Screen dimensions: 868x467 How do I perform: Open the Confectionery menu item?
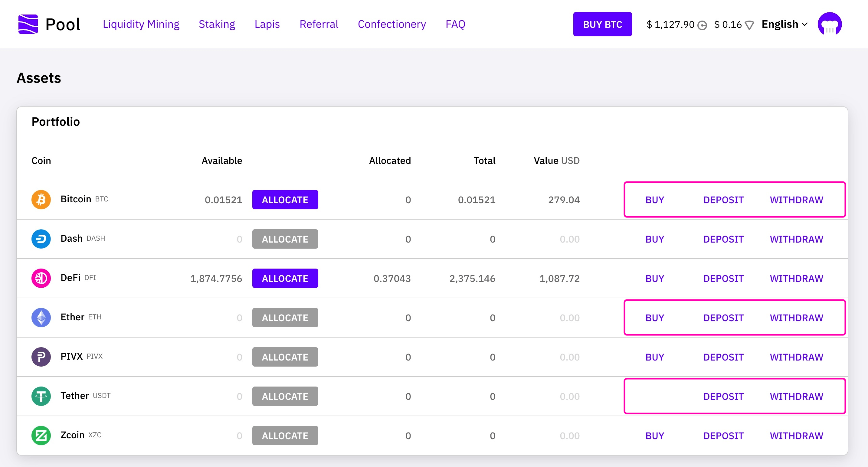click(391, 24)
